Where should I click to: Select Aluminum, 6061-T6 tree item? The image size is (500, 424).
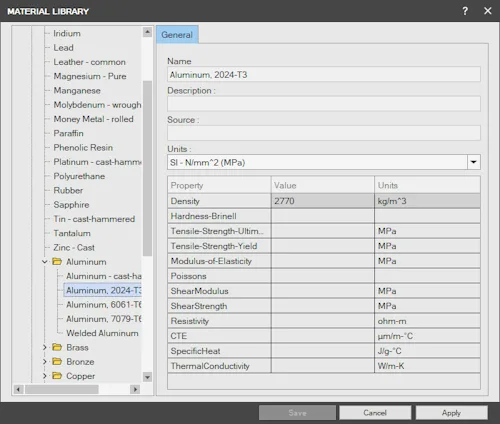[x=104, y=305]
